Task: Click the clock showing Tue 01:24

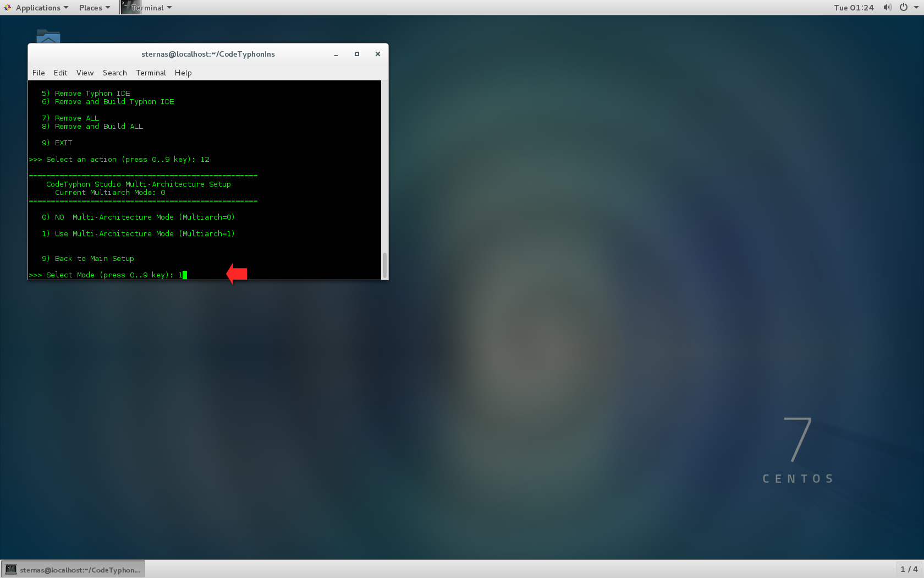Action: 853,8
